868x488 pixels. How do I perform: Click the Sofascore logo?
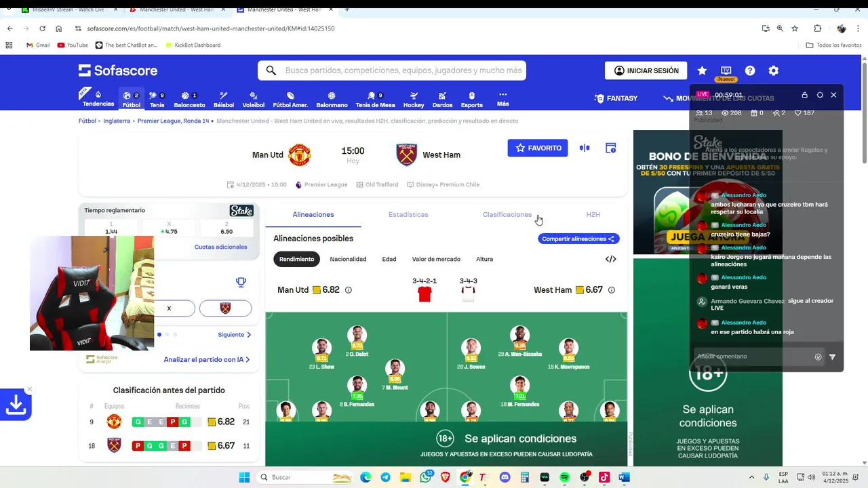pyautogui.click(x=118, y=70)
